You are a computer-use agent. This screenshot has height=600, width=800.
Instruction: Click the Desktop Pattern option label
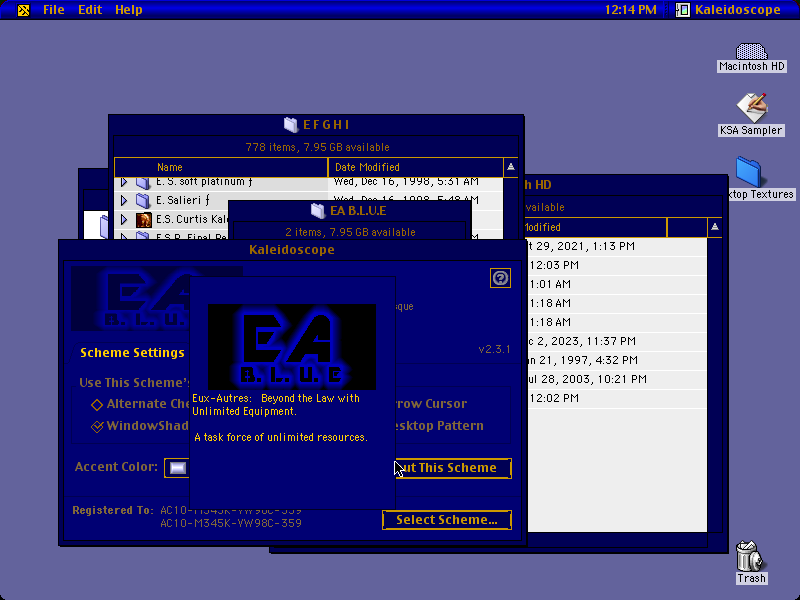coord(439,426)
